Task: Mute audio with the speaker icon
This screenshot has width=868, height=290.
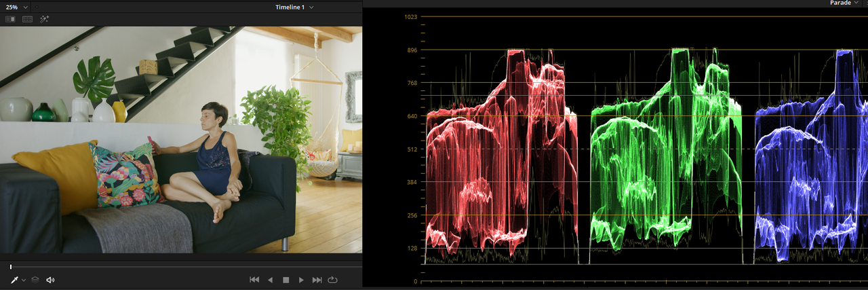Action: coord(50,280)
